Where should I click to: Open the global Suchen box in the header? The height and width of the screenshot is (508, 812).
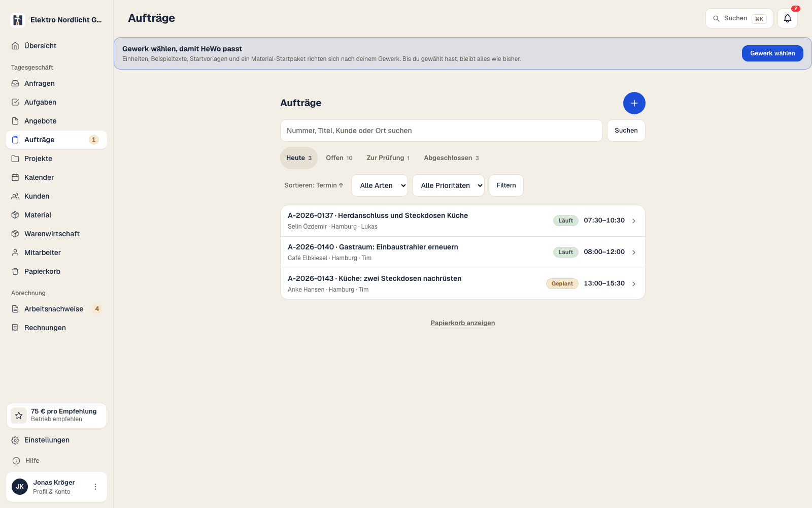[x=739, y=18]
